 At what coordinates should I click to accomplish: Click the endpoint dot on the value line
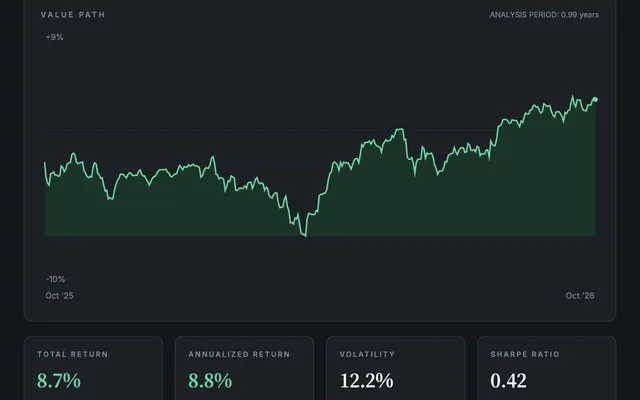595,100
